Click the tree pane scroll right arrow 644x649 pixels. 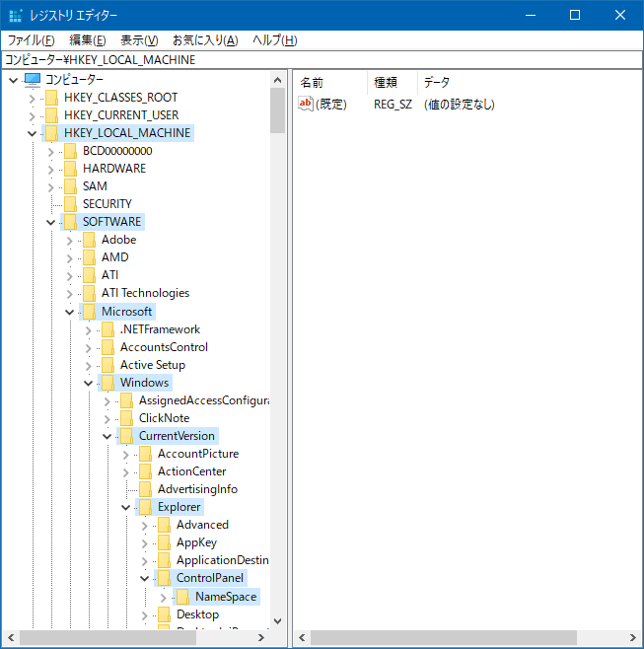(x=260, y=638)
